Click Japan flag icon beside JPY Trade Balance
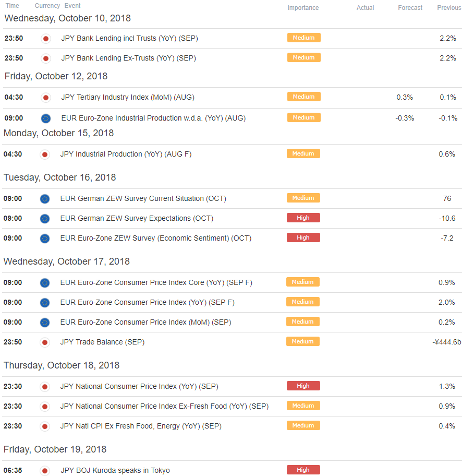This screenshot has width=462, height=476. click(45, 342)
